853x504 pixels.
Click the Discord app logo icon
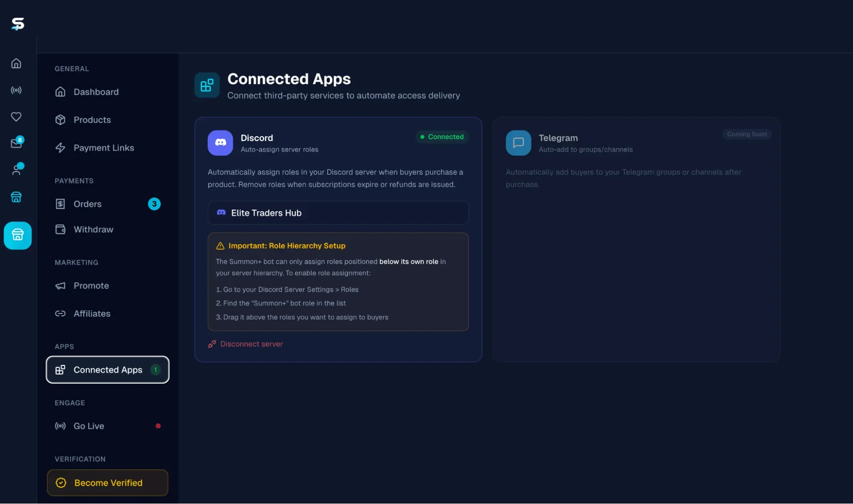tap(220, 143)
